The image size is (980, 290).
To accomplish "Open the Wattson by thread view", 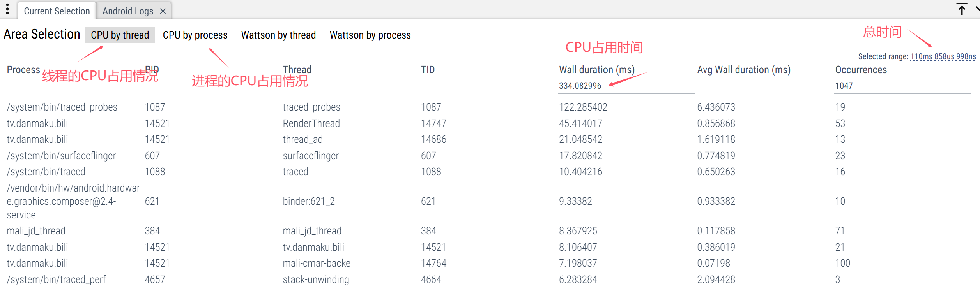I will pyautogui.click(x=278, y=35).
